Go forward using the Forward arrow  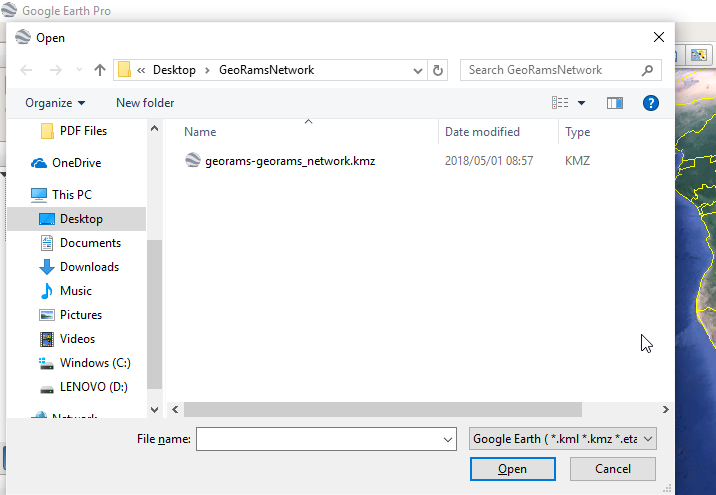(x=55, y=70)
